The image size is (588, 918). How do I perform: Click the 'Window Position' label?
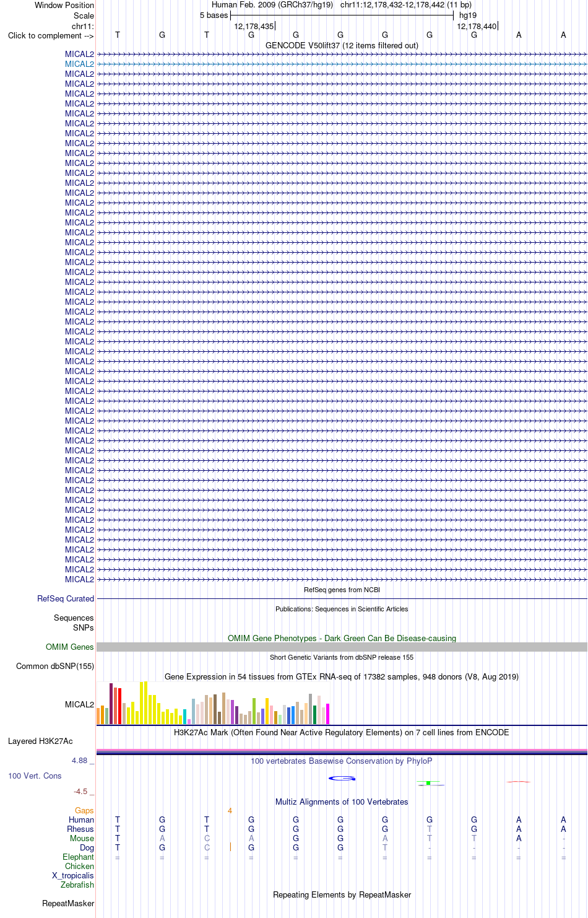pos(64,5)
